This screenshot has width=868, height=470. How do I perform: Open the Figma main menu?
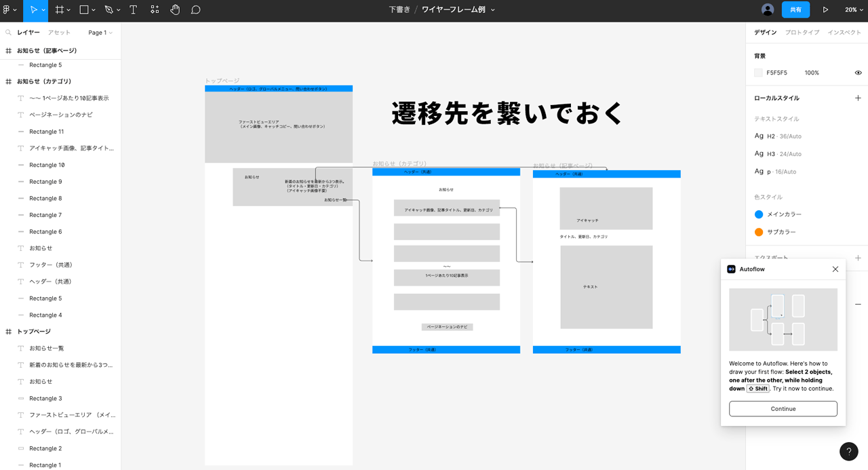pos(9,10)
